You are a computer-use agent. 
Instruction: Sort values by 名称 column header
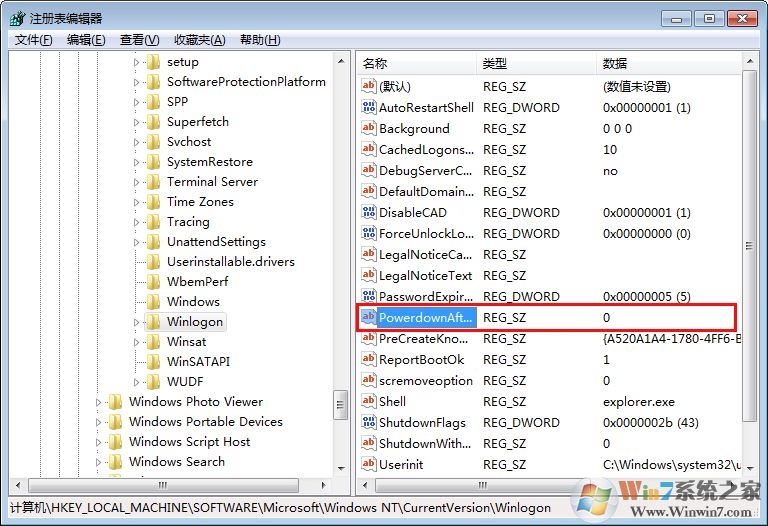tap(417, 63)
